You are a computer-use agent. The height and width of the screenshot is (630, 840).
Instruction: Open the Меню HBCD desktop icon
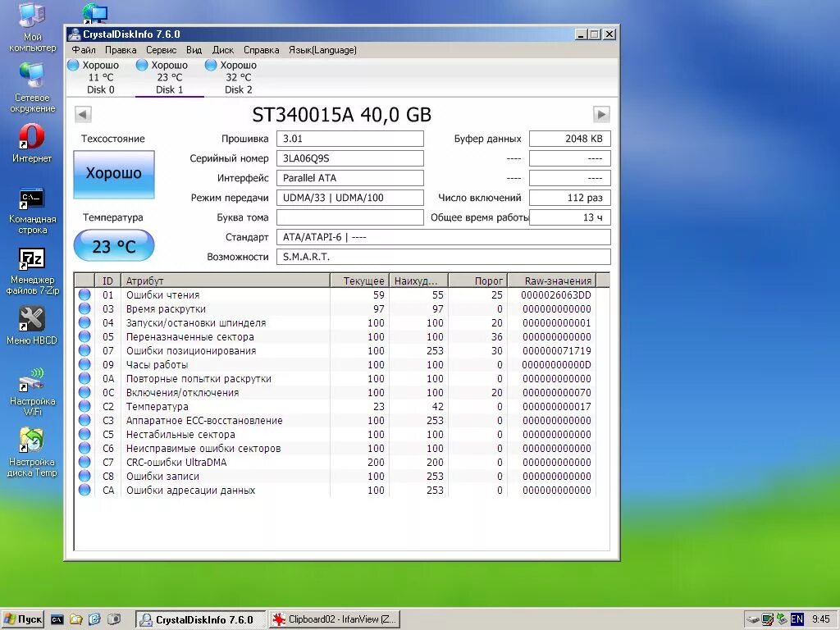point(32,326)
